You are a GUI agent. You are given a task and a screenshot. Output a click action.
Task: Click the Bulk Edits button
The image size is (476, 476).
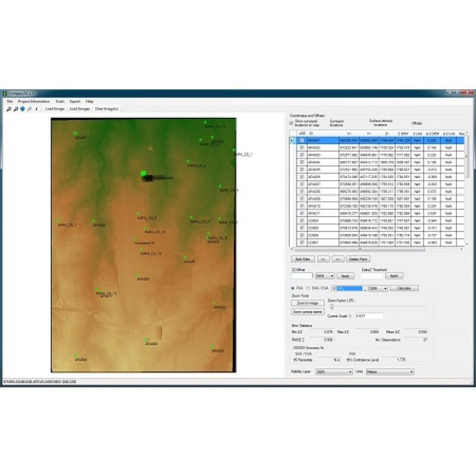point(303,259)
